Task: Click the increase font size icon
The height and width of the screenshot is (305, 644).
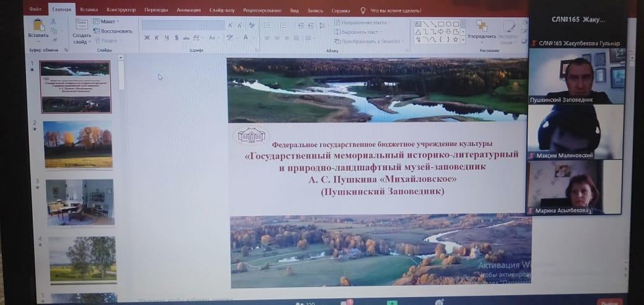Action: 230,25
